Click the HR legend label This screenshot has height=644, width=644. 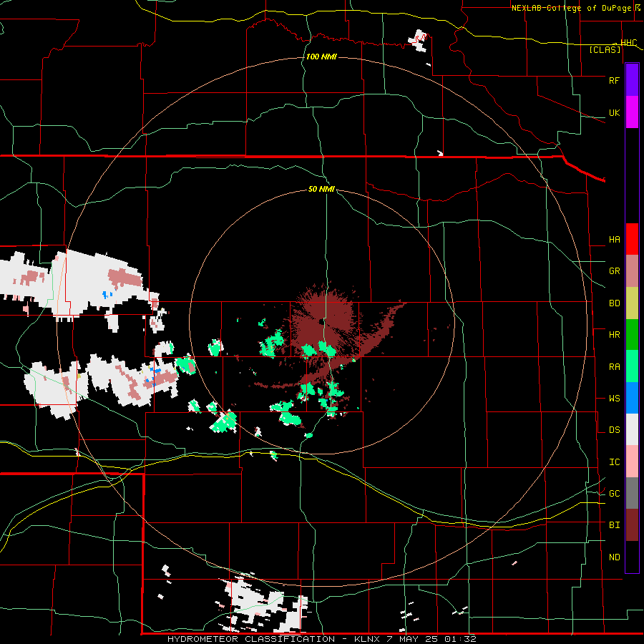pyautogui.click(x=614, y=335)
